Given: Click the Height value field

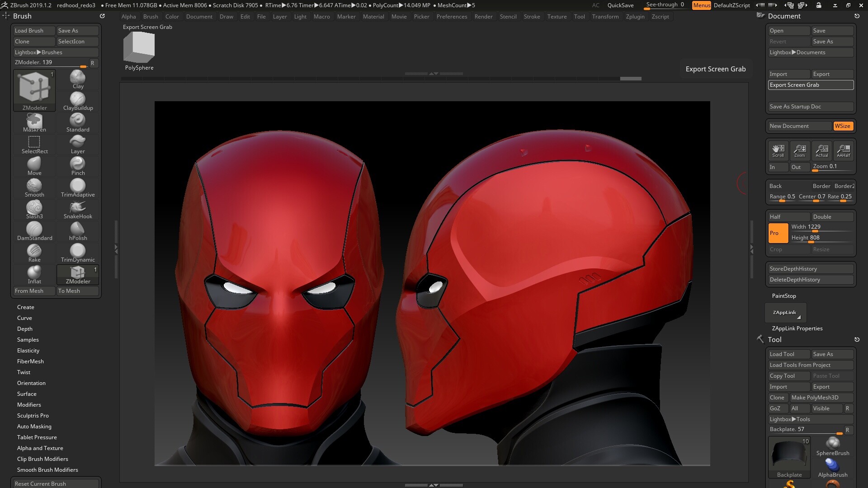Looking at the screenshot, I should point(821,238).
